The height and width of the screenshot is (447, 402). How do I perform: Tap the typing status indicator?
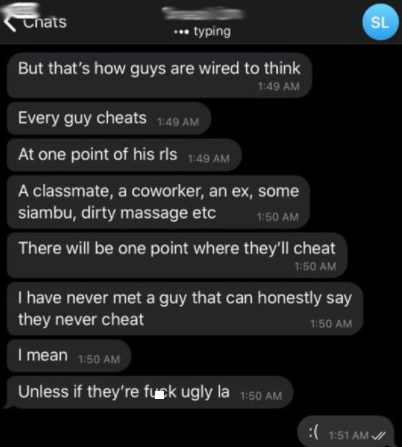[x=202, y=31]
